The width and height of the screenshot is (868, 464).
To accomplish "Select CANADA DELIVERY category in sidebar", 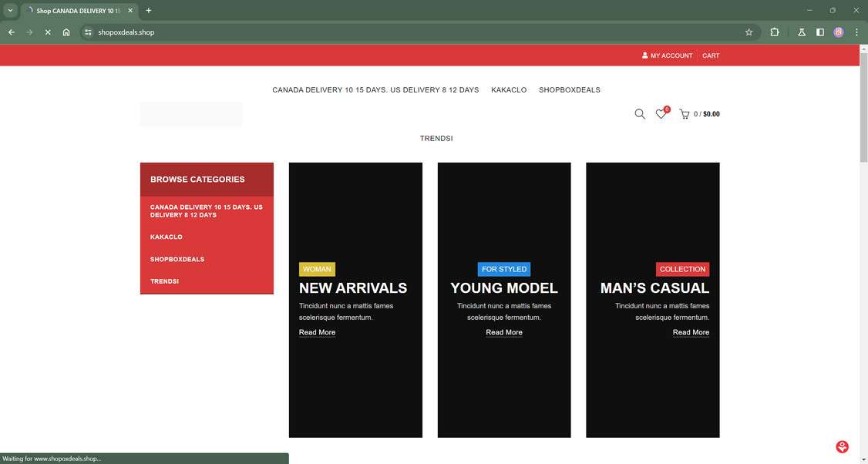I will [x=207, y=211].
